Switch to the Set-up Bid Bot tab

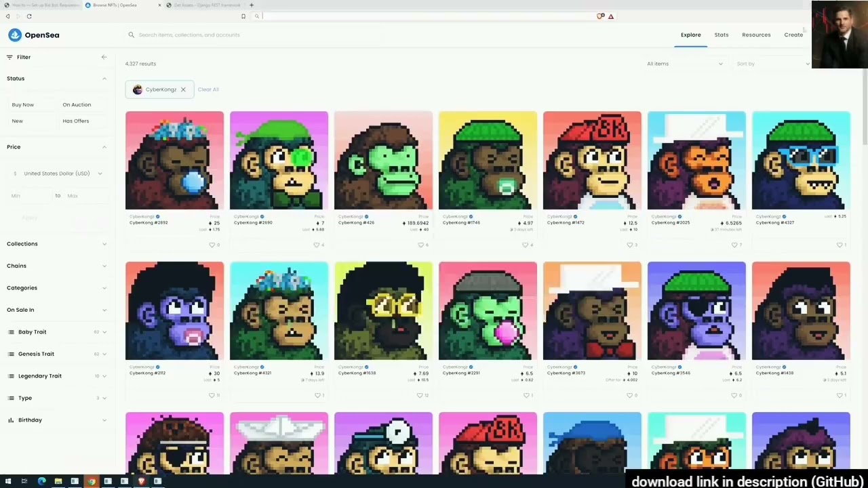41,5
